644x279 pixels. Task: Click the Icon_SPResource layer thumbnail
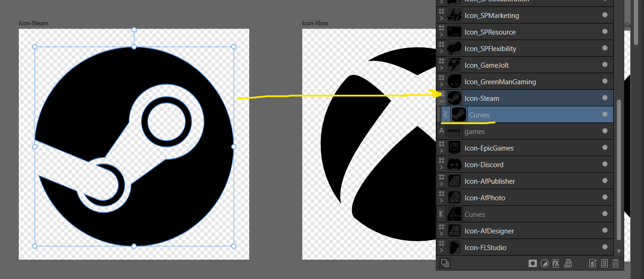pyautogui.click(x=454, y=32)
